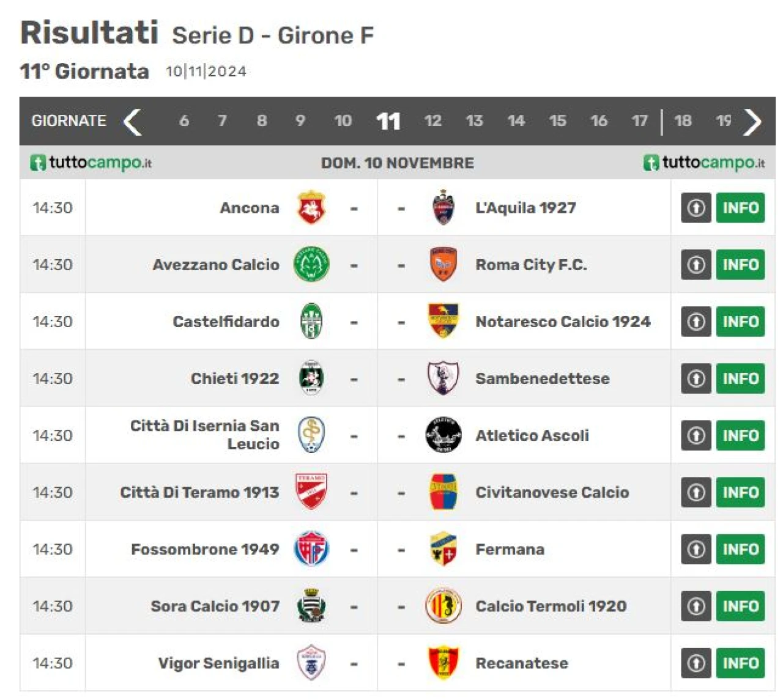Viewport: 783px width, 700px height.
Task: Open the Calcio Termoli 1920 seahorse crest
Action: point(443,606)
